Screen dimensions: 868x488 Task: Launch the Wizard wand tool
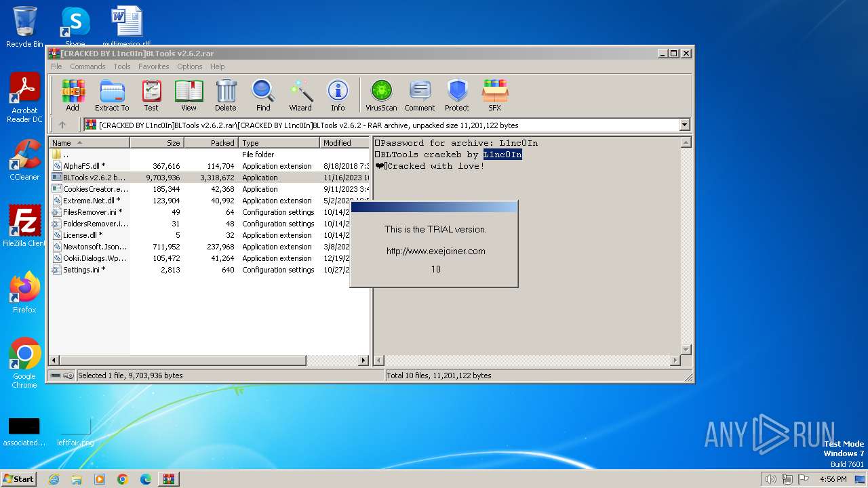click(300, 95)
